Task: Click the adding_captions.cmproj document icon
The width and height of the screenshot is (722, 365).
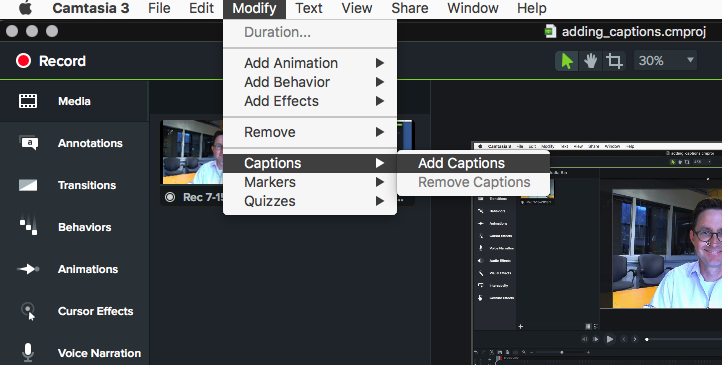Action: [550, 32]
